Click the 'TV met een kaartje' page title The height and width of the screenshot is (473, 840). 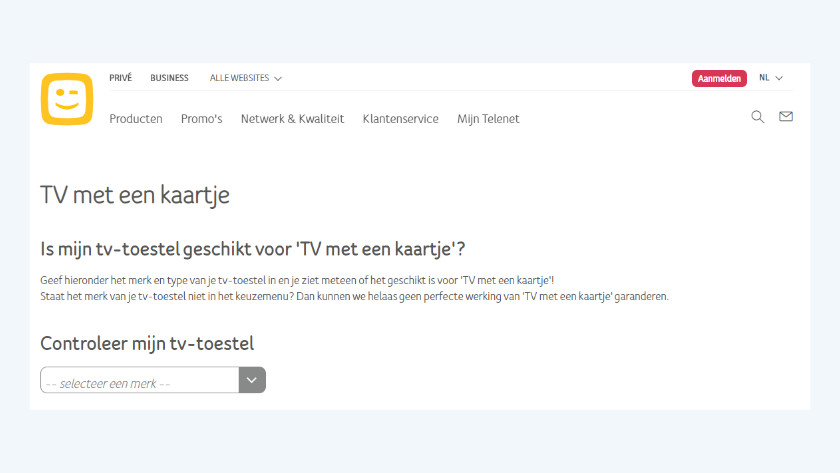(135, 195)
